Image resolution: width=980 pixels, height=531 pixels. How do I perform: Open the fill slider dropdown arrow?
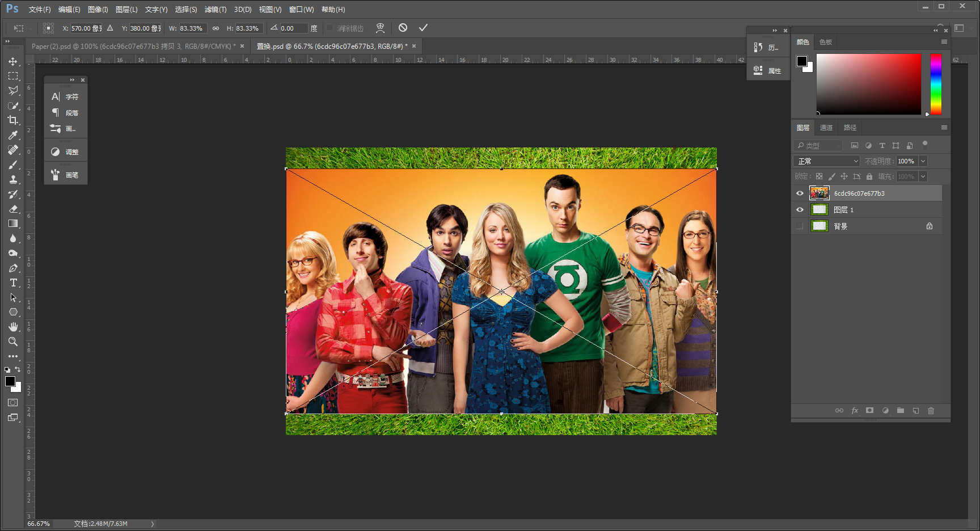click(x=923, y=176)
